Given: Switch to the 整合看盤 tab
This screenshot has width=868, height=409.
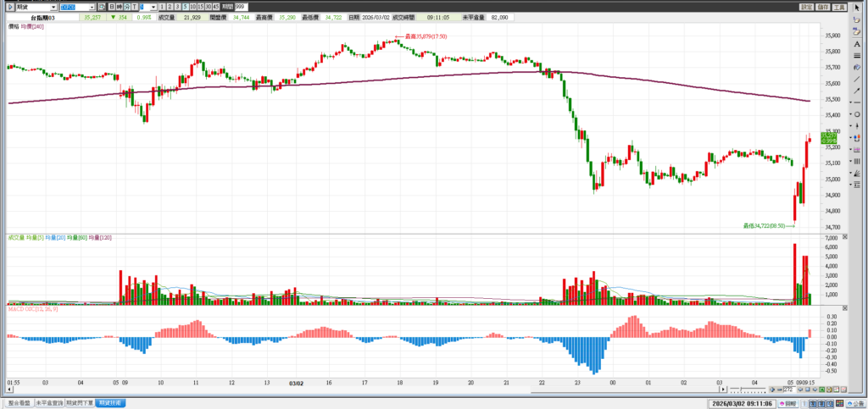Looking at the screenshot, I should 18,403.
